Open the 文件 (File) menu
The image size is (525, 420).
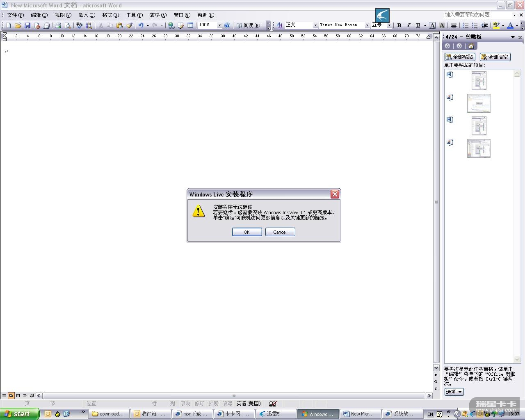(16, 15)
